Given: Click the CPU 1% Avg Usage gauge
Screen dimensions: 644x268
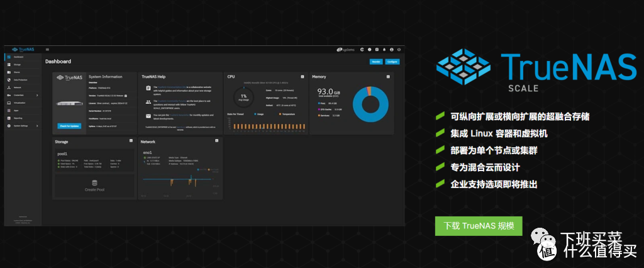Looking at the screenshot, I should pyautogui.click(x=243, y=97).
